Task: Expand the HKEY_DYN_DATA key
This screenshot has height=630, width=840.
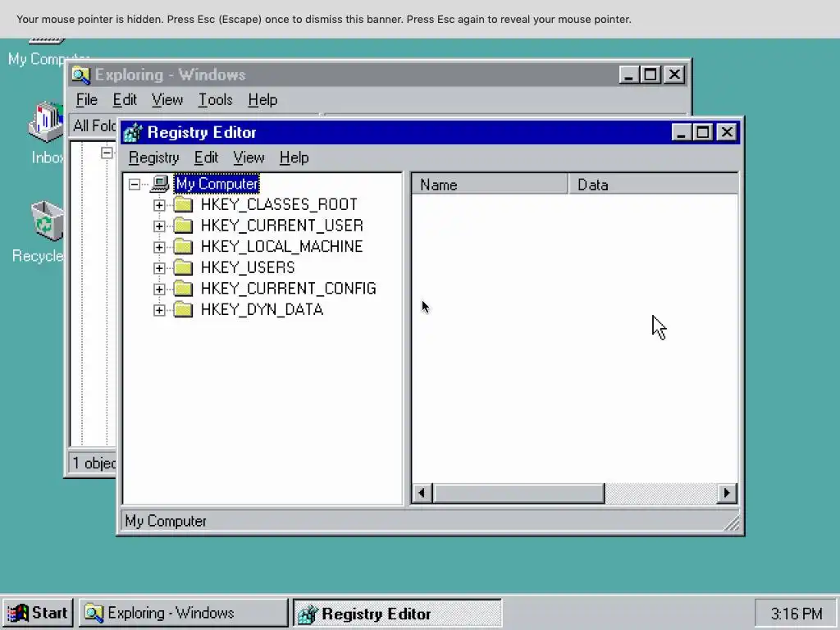Action: coord(159,310)
